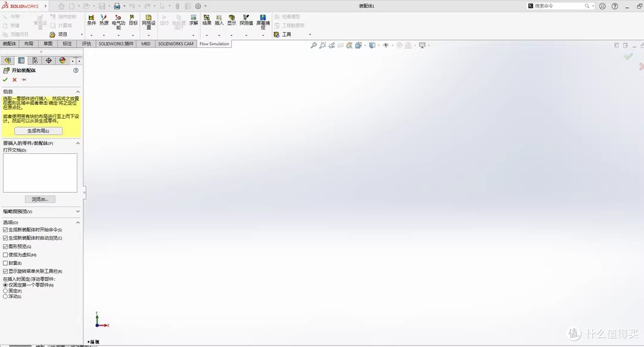Open the view orientation cube icon

coord(358,45)
